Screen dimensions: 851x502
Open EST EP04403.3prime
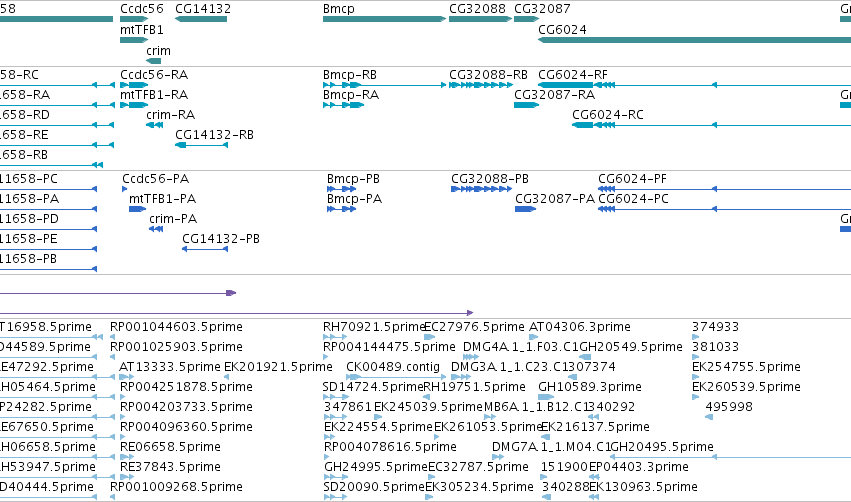coord(639,467)
